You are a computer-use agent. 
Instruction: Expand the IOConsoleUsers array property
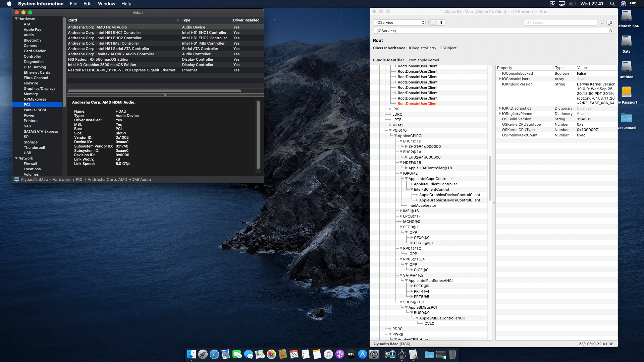click(500, 79)
